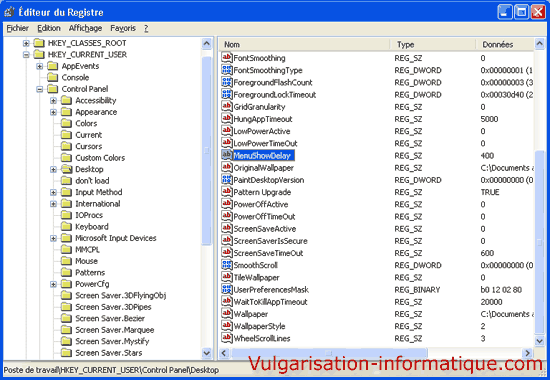Select Screen Saver.3DFlyingObj key
The image size is (550, 380).
tap(121, 295)
